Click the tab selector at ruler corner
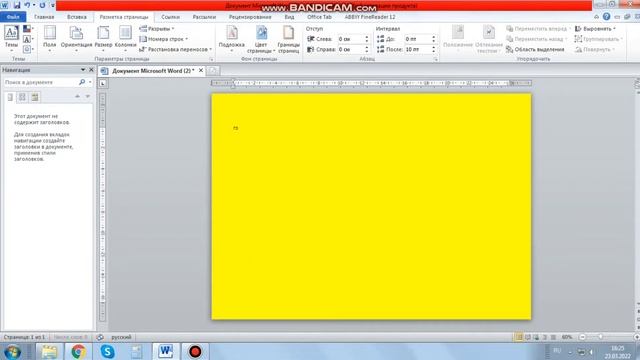This screenshot has height=360, width=640. [103, 84]
